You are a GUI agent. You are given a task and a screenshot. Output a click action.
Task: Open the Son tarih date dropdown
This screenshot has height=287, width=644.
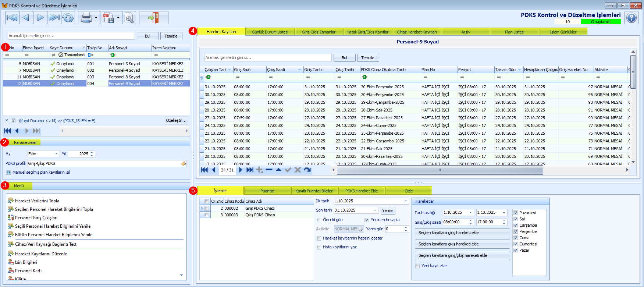375,210
